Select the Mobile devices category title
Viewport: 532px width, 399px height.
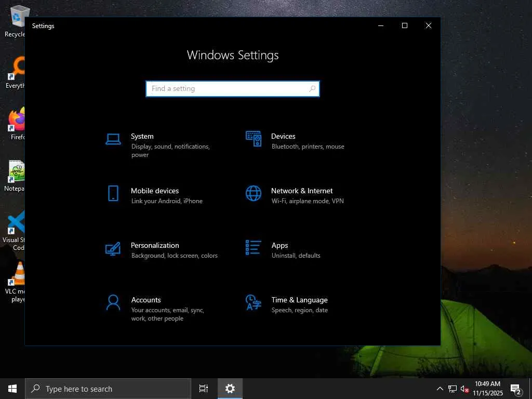click(155, 191)
